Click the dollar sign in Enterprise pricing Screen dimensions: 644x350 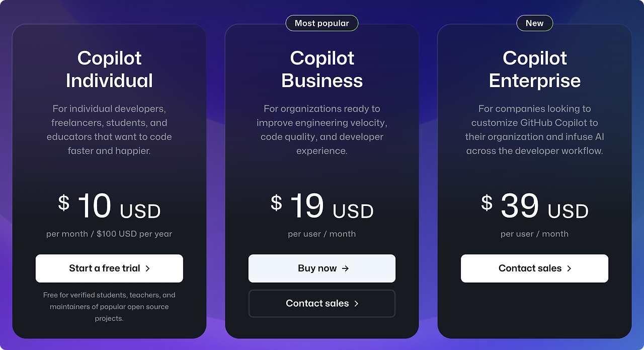click(486, 202)
